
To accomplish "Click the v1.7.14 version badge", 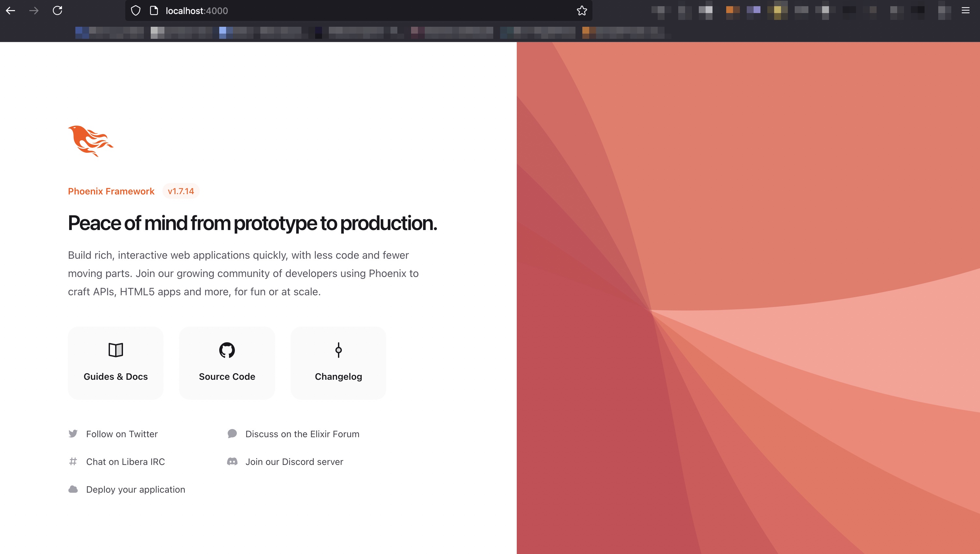I will coord(181,191).
